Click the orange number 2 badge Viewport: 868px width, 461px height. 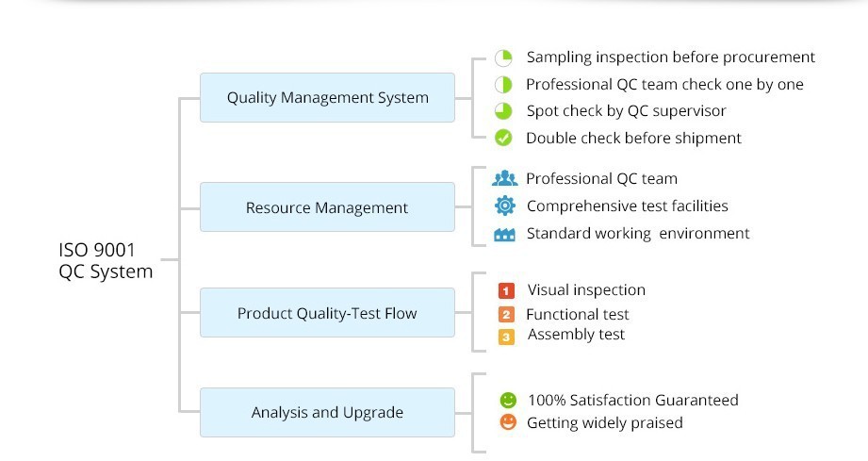[x=506, y=314]
